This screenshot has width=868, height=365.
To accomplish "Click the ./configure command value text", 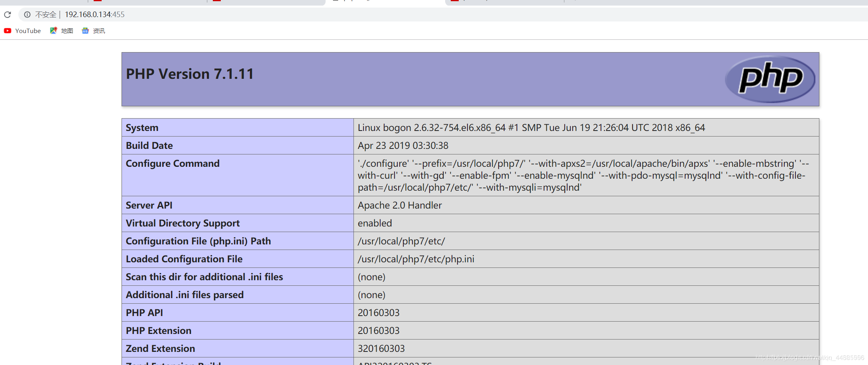I will point(583,176).
